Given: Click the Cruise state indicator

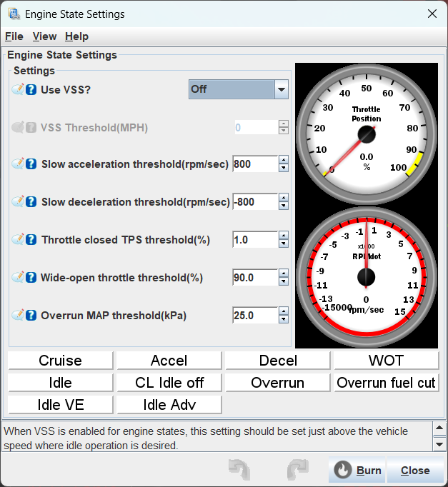Looking at the screenshot, I should 61,361.
